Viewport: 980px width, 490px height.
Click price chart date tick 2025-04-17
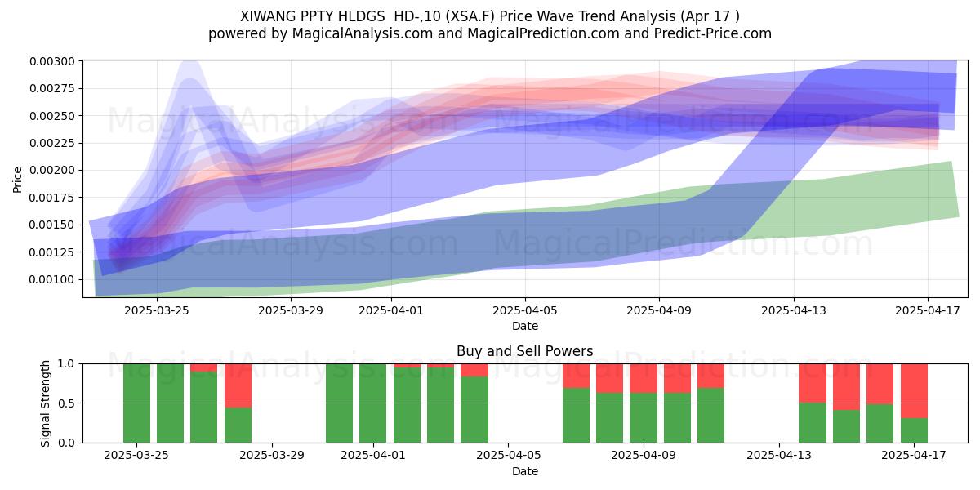coord(929,310)
